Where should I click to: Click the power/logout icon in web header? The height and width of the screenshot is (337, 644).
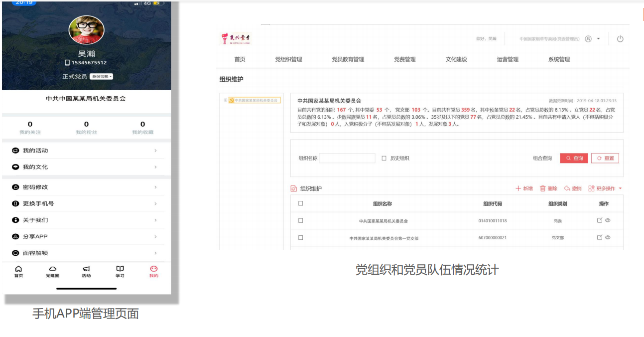coord(620,39)
